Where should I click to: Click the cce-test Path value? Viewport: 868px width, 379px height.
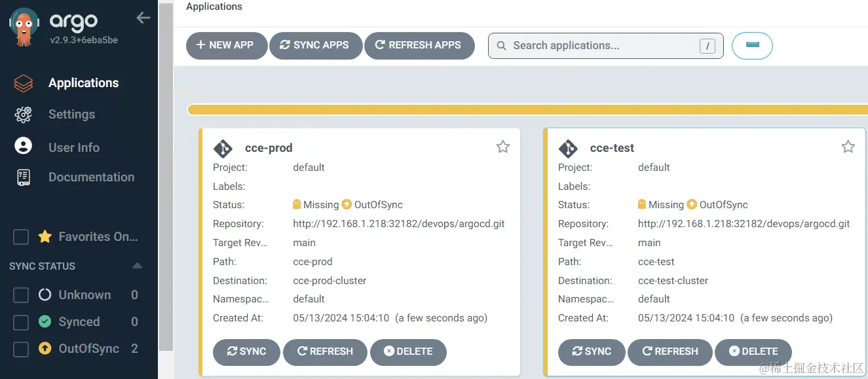[656, 262]
